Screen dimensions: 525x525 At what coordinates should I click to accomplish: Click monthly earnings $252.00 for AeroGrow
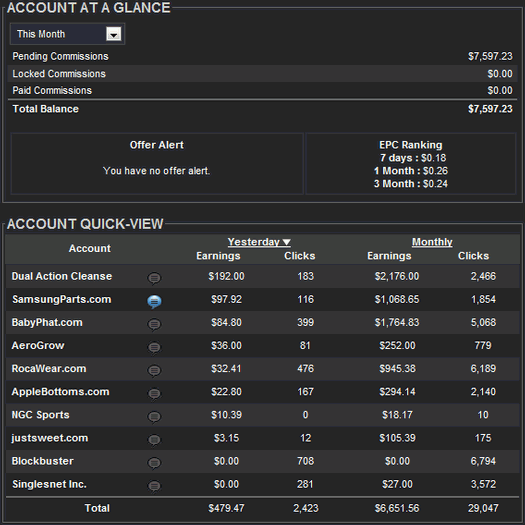tap(397, 346)
